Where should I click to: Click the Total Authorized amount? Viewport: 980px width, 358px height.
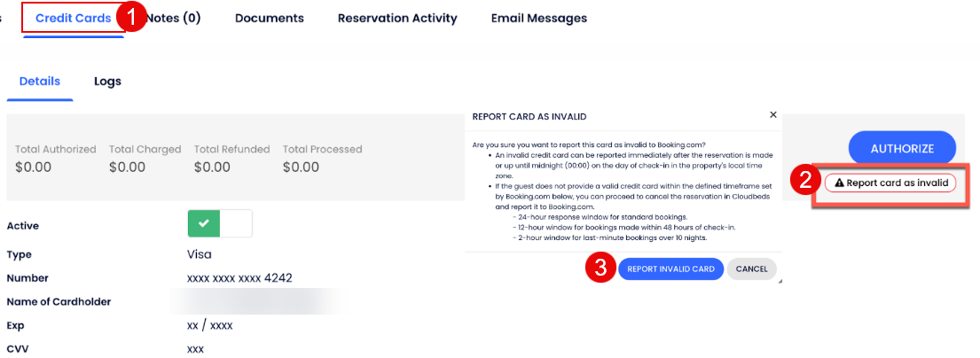(32, 167)
